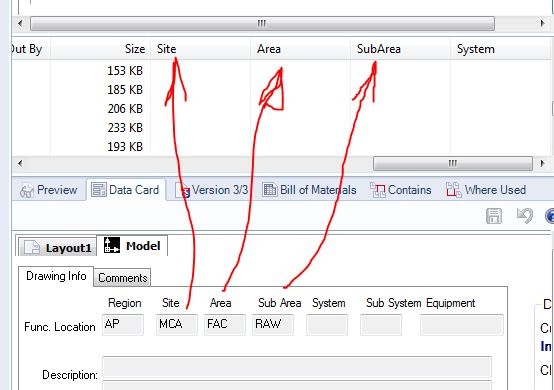The width and height of the screenshot is (554, 390).
Task: Click the Undo changes icon
Action: tap(524, 216)
